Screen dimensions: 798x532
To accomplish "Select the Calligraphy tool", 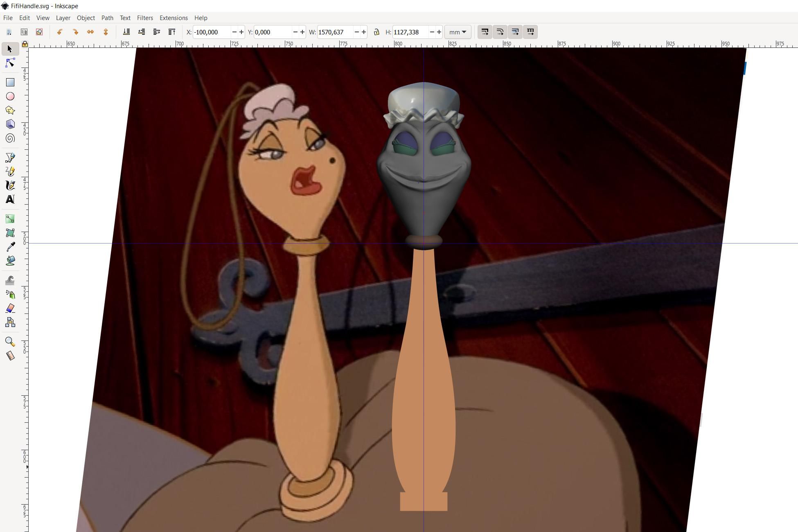I will [10, 185].
